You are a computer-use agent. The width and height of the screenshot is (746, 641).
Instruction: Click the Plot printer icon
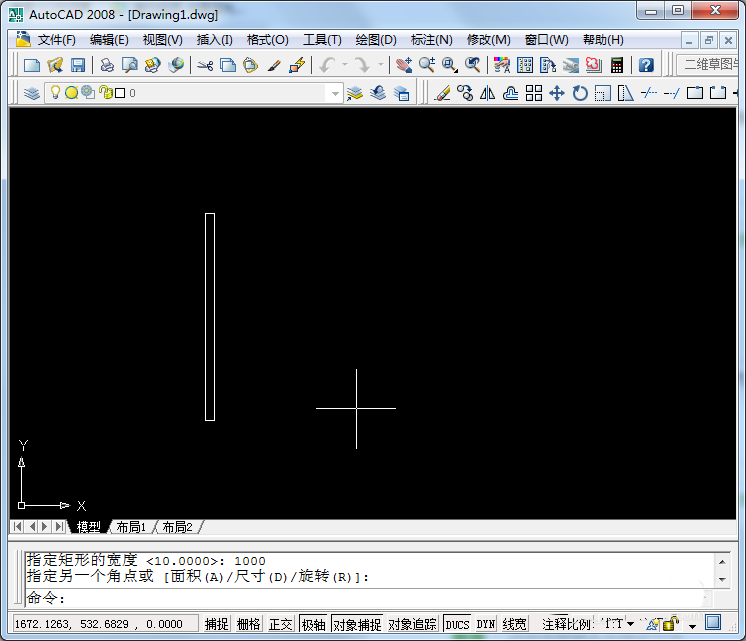click(107, 65)
